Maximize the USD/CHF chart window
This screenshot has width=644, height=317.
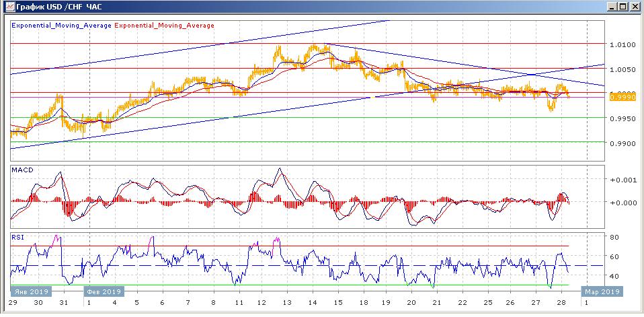[621, 7]
